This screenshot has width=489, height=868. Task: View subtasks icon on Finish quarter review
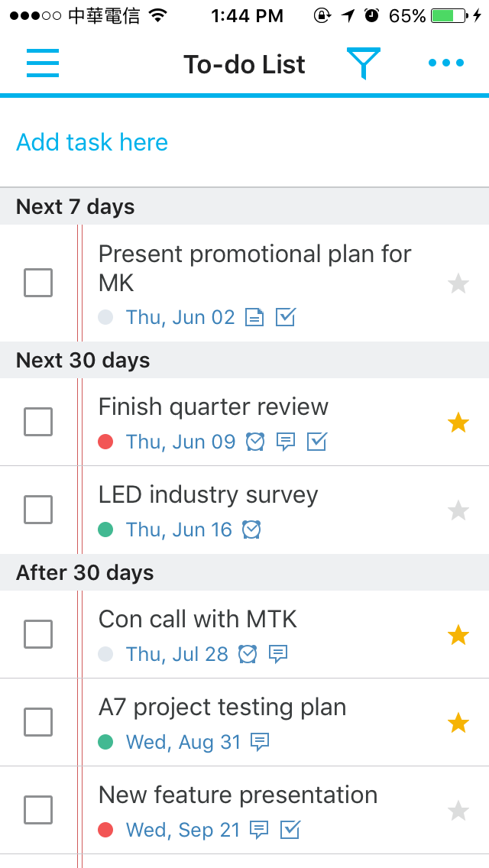point(316,442)
